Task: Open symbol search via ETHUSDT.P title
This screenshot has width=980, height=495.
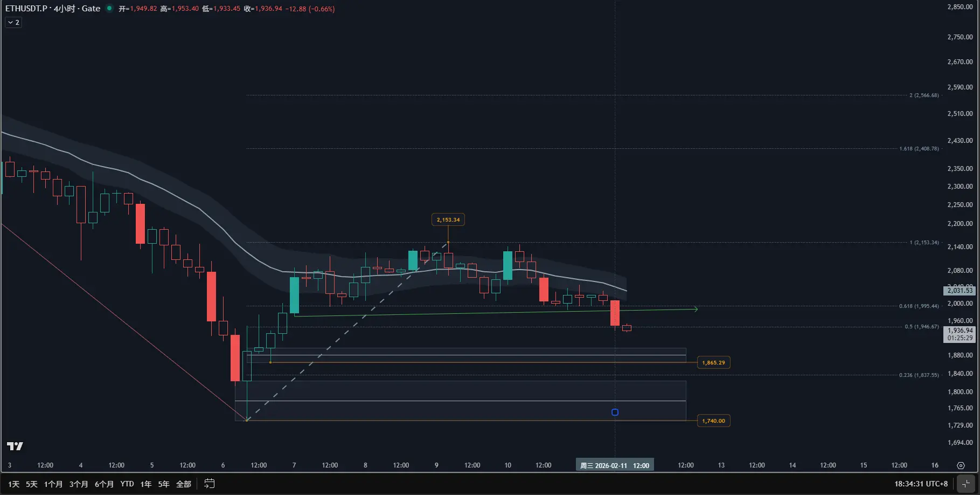Action: [26, 9]
